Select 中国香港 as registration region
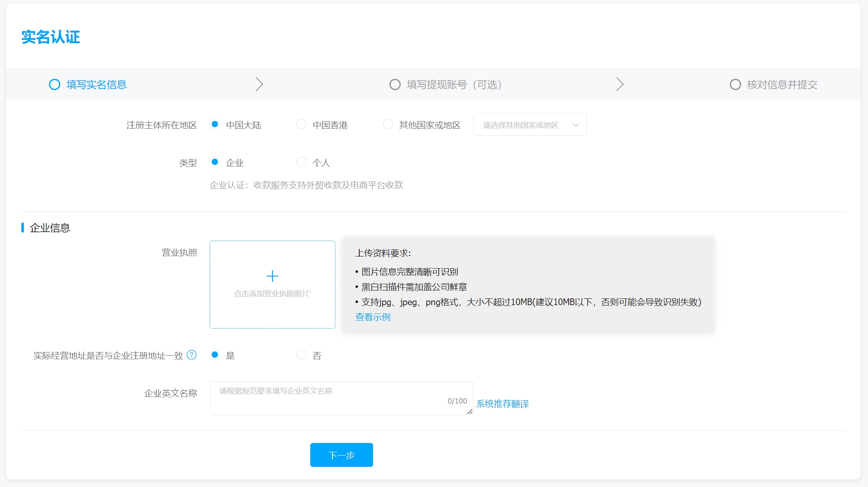The width and height of the screenshot is (868, 487). pyautogui.click(x=301, y=124)
